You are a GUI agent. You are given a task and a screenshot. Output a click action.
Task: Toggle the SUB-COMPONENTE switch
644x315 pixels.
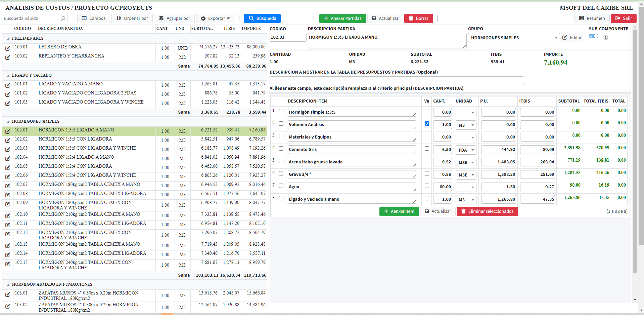[593, 36]
